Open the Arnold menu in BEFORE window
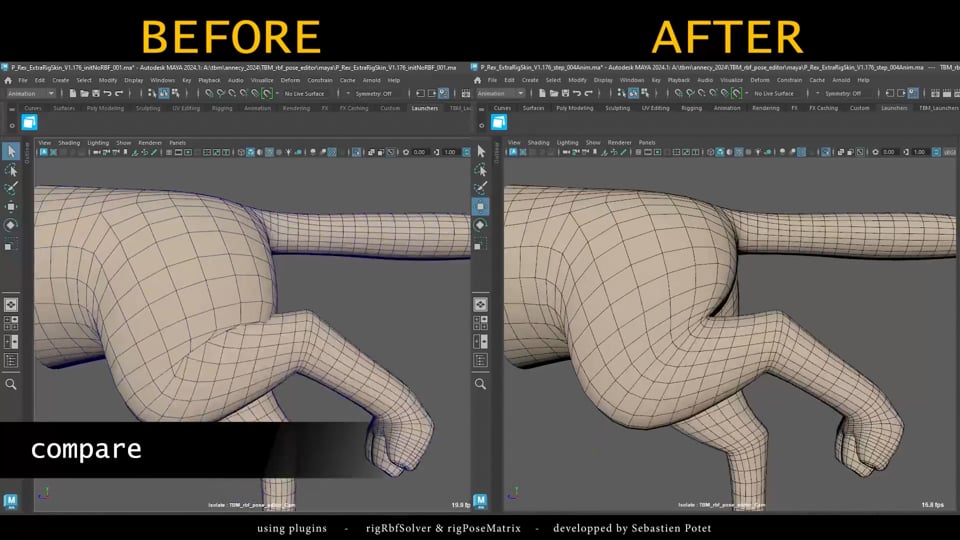 (x=372, y=80)
